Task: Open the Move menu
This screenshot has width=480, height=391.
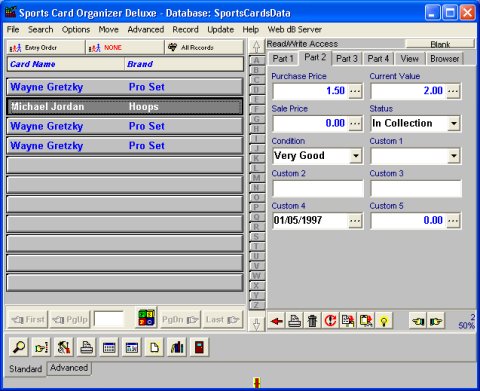Action: pos(108,29)
